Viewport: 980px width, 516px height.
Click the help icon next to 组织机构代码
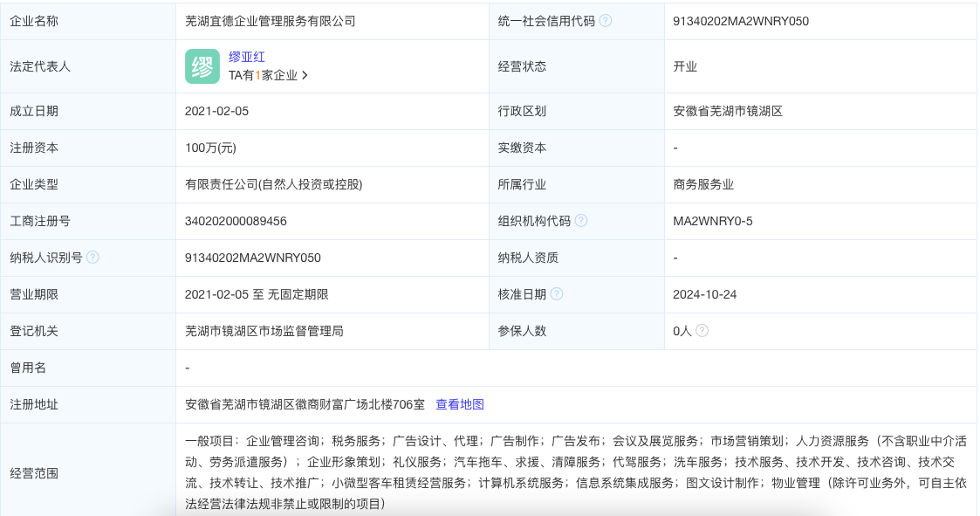click(581, 221)
